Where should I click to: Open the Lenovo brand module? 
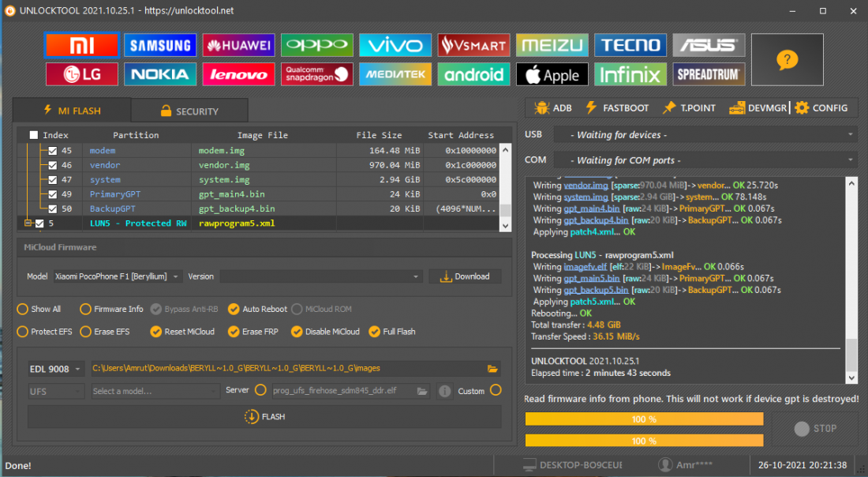point(238,74)
